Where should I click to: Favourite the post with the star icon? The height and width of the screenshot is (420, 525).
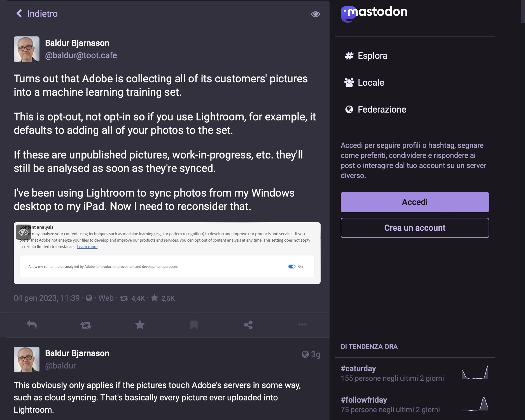click(x=140, y=325)
